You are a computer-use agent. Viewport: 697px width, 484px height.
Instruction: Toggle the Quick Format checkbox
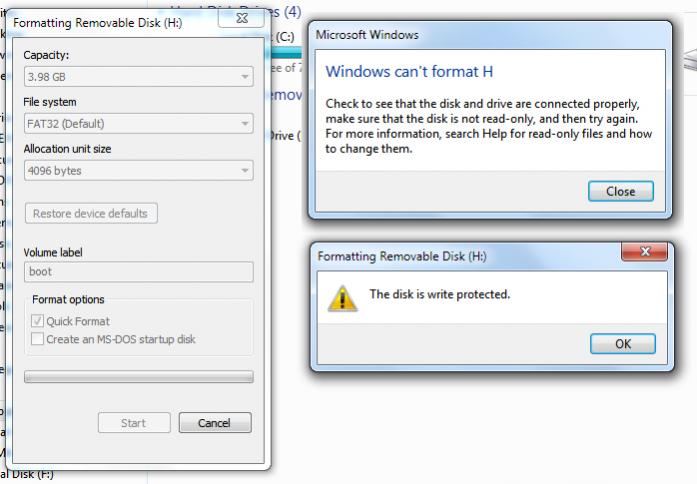tap(37, 321)
